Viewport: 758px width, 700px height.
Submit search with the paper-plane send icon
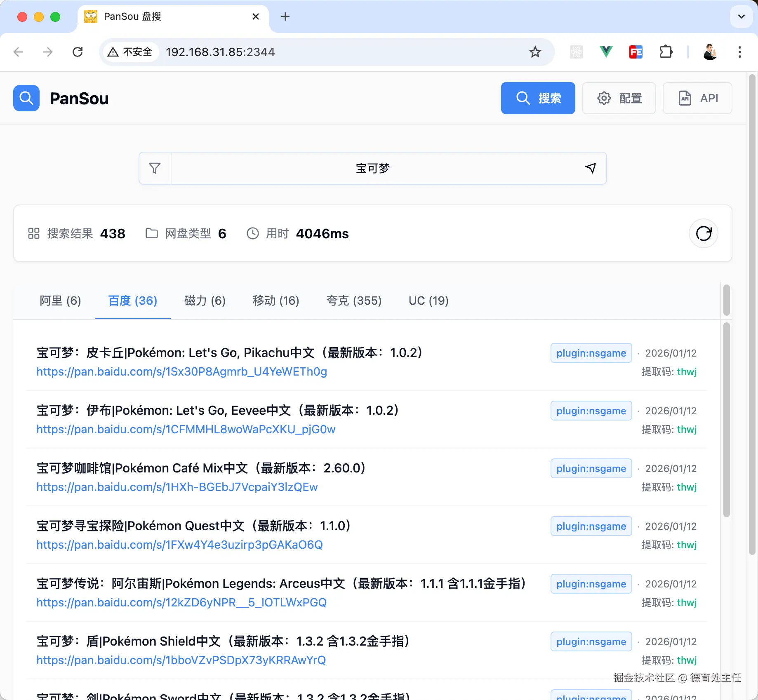pyautogui.click(x=591, y=168)
